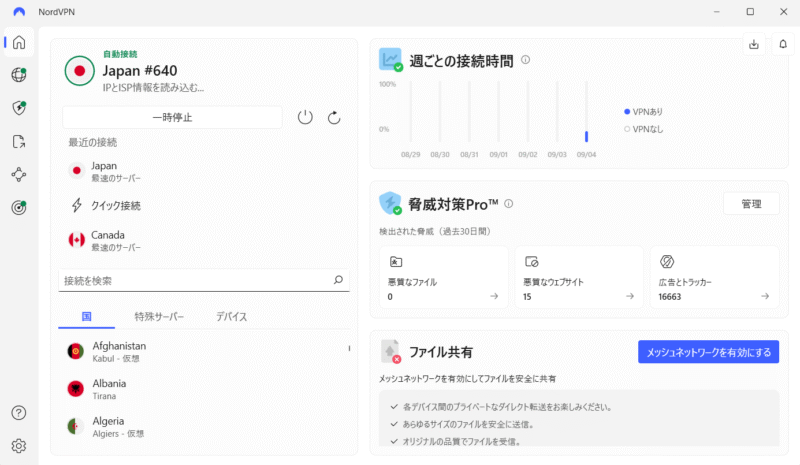The image size is (800, 465).
Task: Connect to recent Japan 最速のサーバー
Action: coord(204,171)
